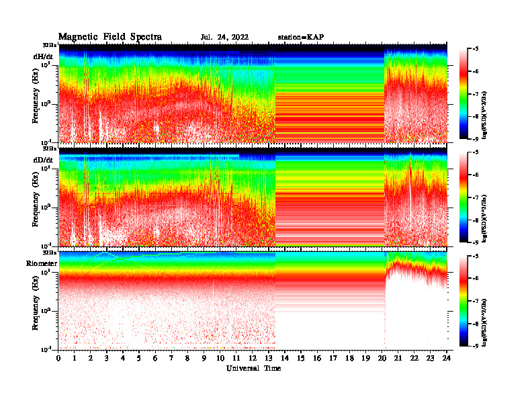Click hour tick label '12' on time axis
This screenshot has height=411, width=532.
(x=253, y=359)
